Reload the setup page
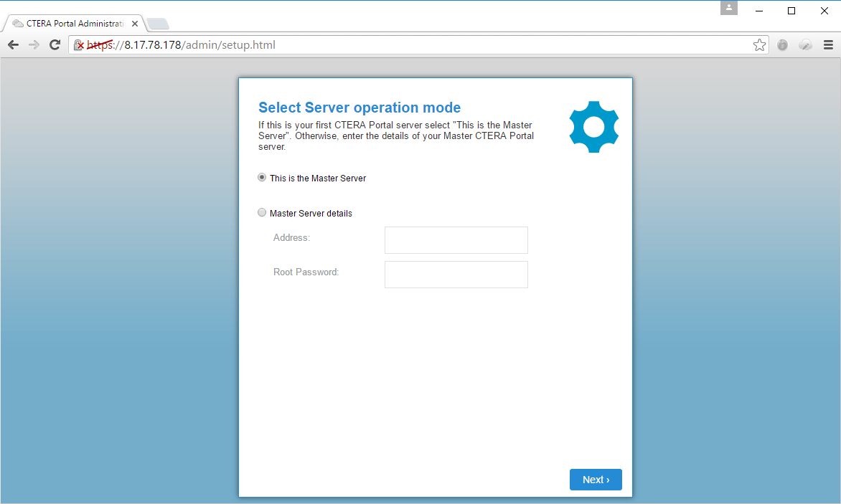This screenshot has width=841, height=504. pyautogui.click(x=55, y=45)
